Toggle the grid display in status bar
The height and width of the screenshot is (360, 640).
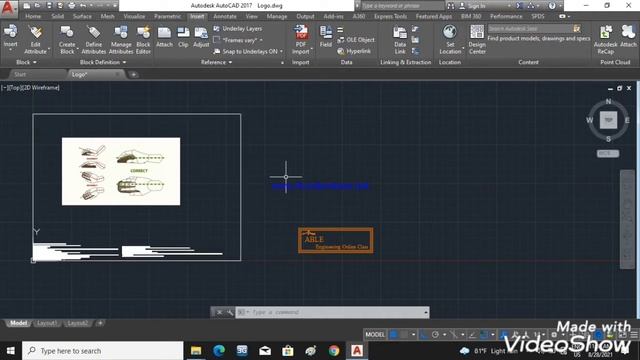[393, 335]
